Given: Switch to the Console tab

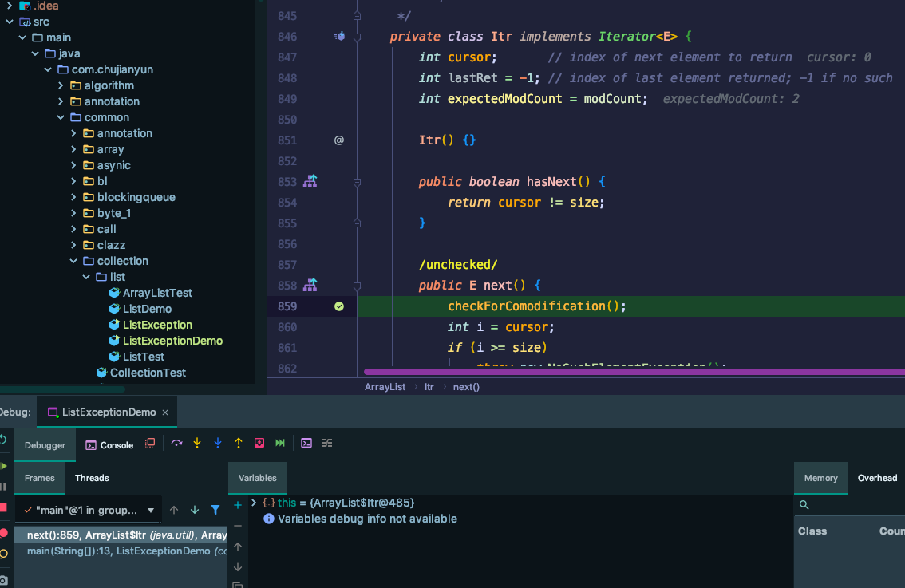Looking at the screenshot, I should pyautogui.click(x=109, y=445).
